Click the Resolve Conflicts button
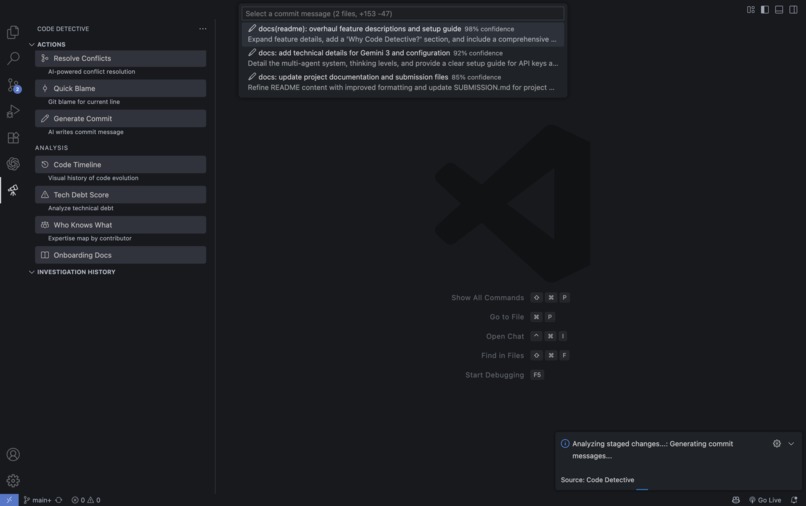The image size is (806, 506). point(120,58)
